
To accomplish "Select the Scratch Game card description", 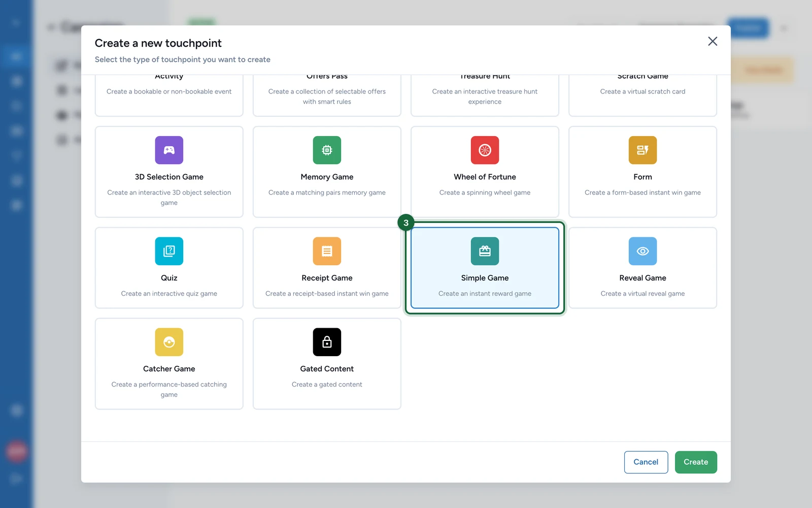I will click(642, 91).
